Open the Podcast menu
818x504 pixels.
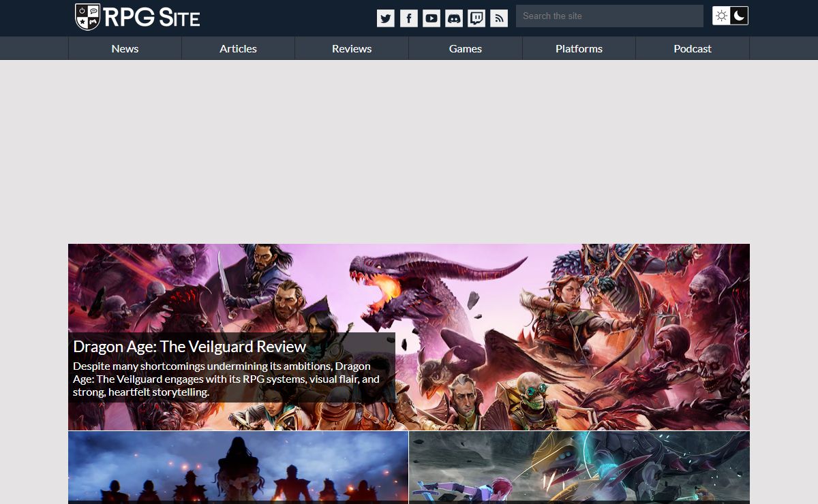point(693,48)
